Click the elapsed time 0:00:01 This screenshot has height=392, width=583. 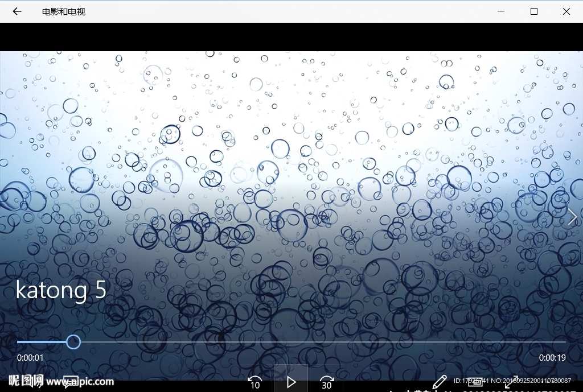[x=30, y=358]
